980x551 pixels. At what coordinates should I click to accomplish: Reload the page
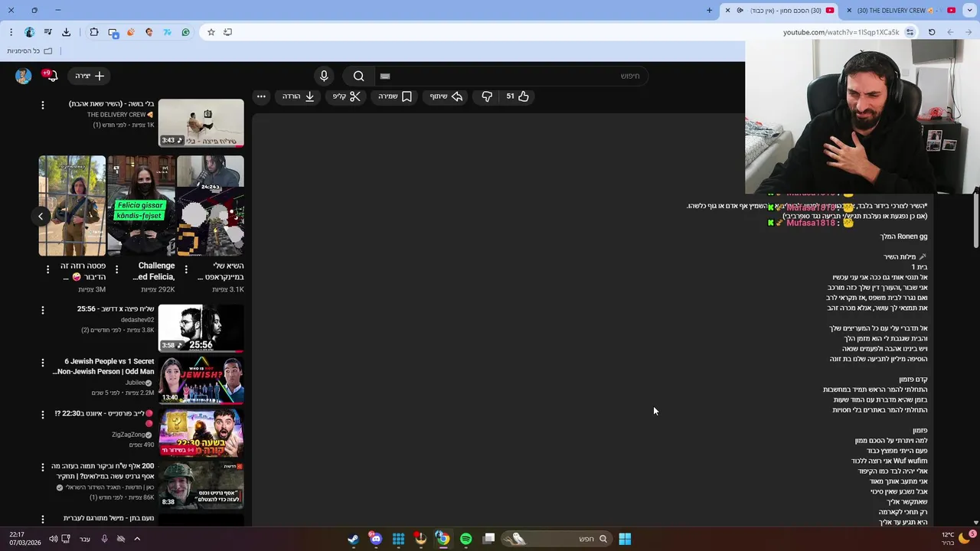pos(932,32)
